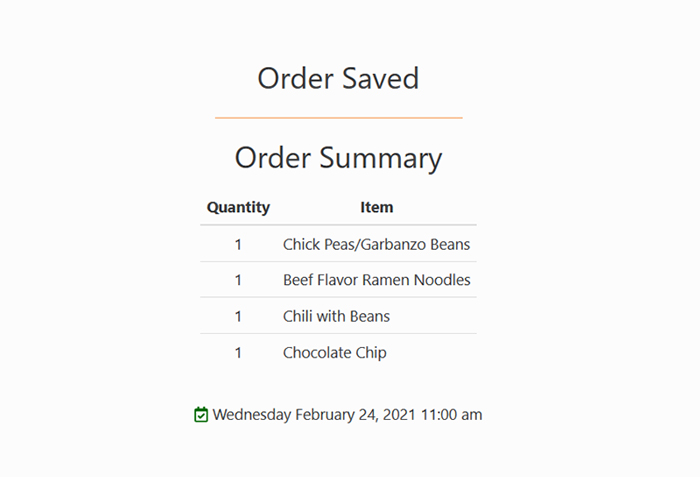The width and height of the screenshot is (700, 477).
Task: Select the Quantity column header
Action: coord(238,207)
